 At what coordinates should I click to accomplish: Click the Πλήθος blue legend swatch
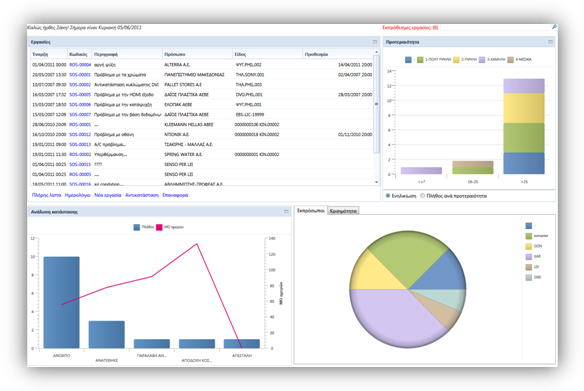tap(137, 227)
